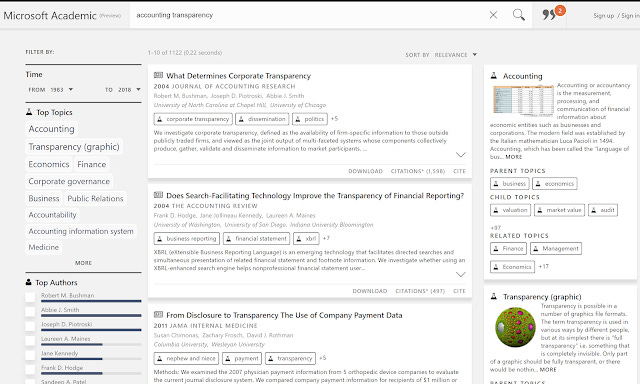Screen dimensions: 640x384
Task: Open the economics parent topic tag
Action: click(555, 184)
